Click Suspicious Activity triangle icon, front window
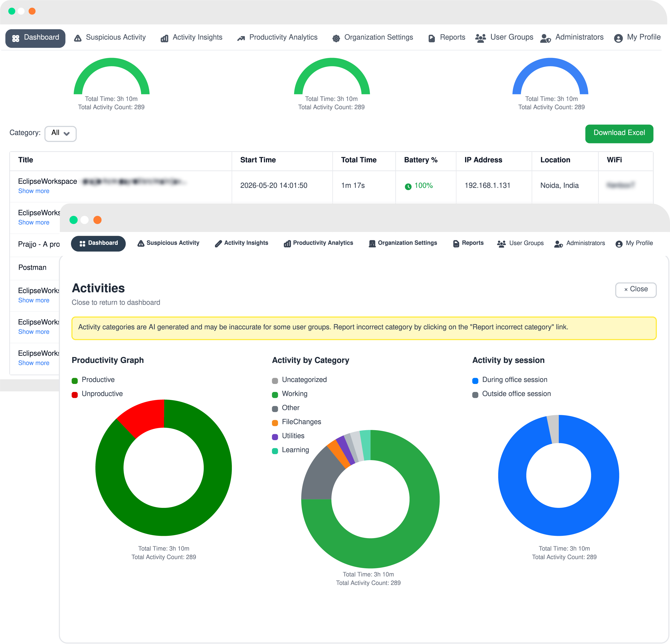670x644 pixels. (x=141, y=243)
